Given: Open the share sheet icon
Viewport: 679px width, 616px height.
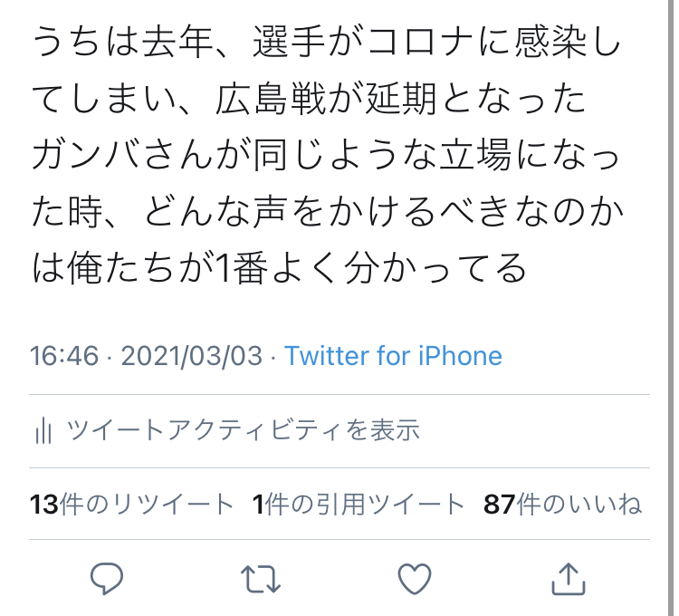Looking at the screenshot, I should click(567, 577).
